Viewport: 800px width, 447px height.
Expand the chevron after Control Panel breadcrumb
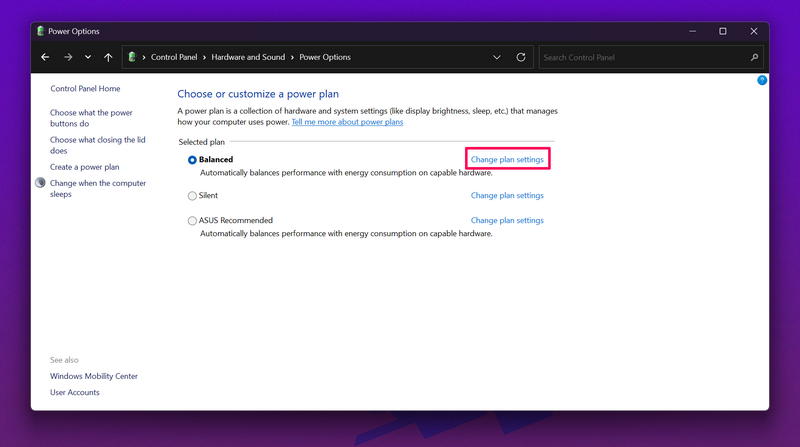(x=206, y=58)
